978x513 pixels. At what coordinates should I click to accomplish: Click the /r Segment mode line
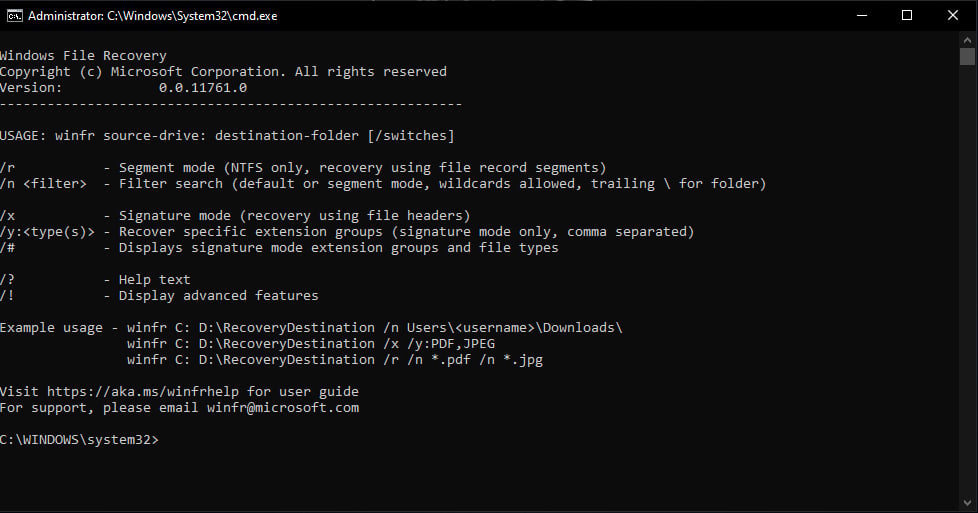pyautogui.click(x=303, y=168)
